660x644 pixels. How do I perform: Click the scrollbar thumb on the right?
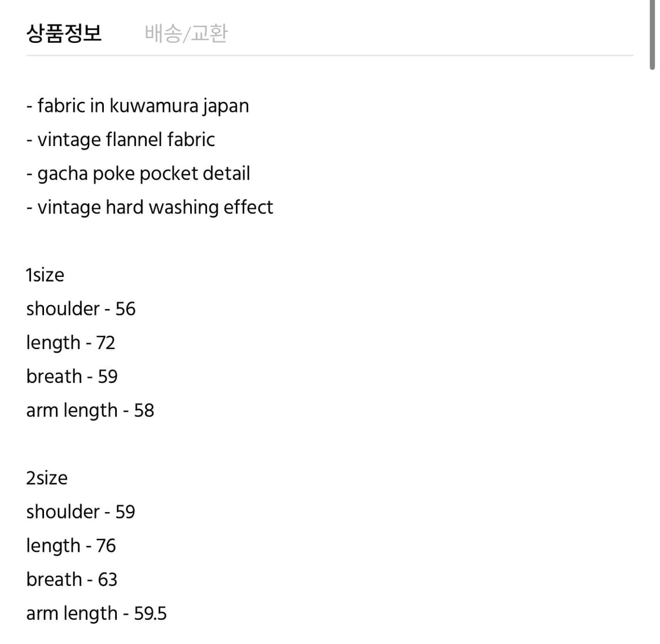click(653, 32)
